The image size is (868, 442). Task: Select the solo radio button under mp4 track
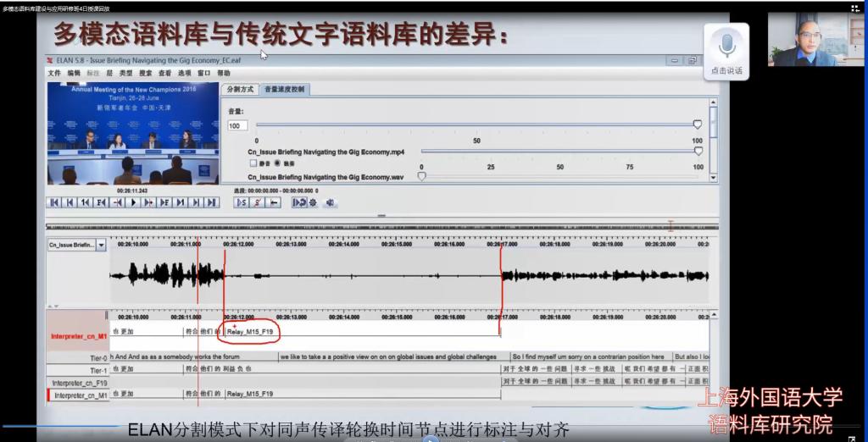[276, 163]
